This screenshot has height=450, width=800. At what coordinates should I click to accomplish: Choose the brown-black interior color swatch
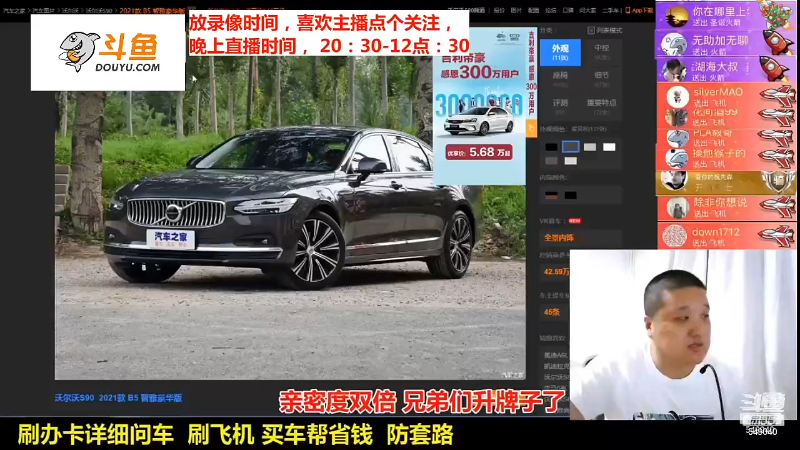pyautogui.click(x=551, y=195)
